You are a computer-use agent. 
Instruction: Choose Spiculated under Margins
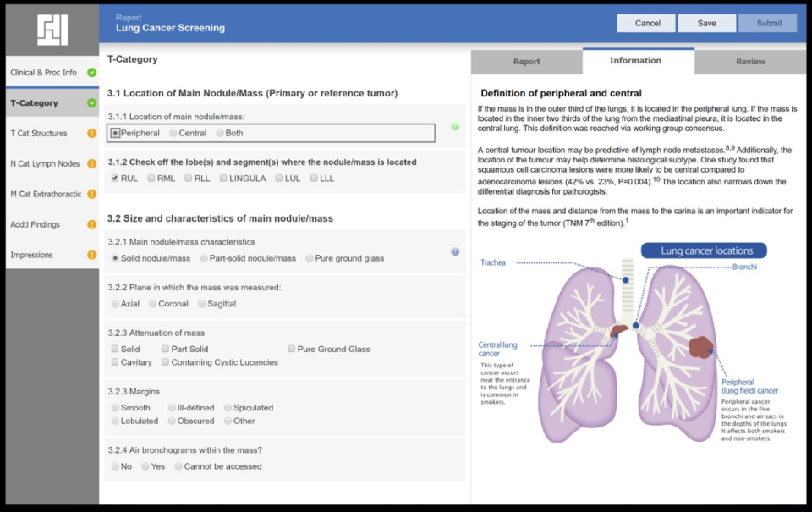(x=227, y=407)
